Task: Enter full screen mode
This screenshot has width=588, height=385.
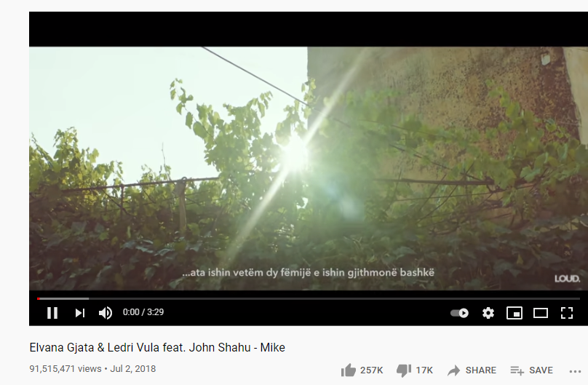Action: pos(567,313)
